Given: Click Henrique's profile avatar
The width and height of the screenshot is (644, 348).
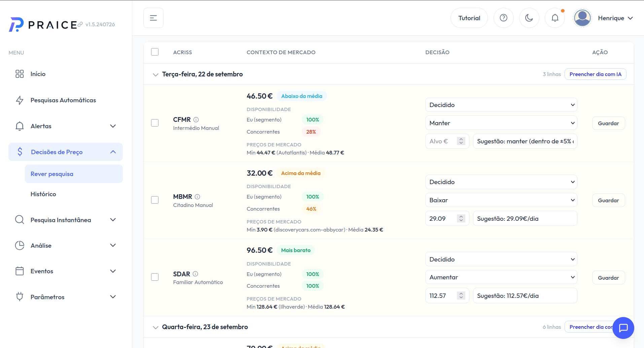Looking at the screenshot, I should coord(582,18).
